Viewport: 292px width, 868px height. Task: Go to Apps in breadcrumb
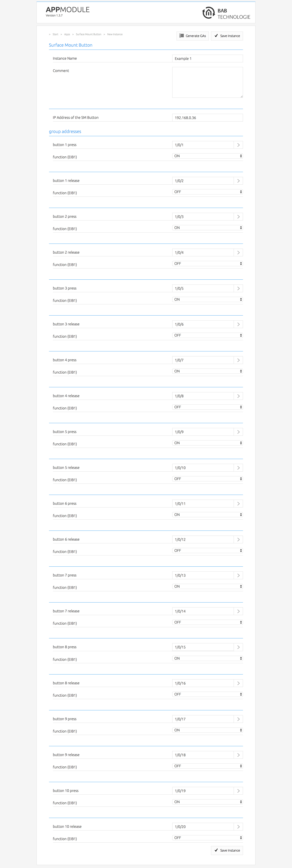click(x=67, y=34)
